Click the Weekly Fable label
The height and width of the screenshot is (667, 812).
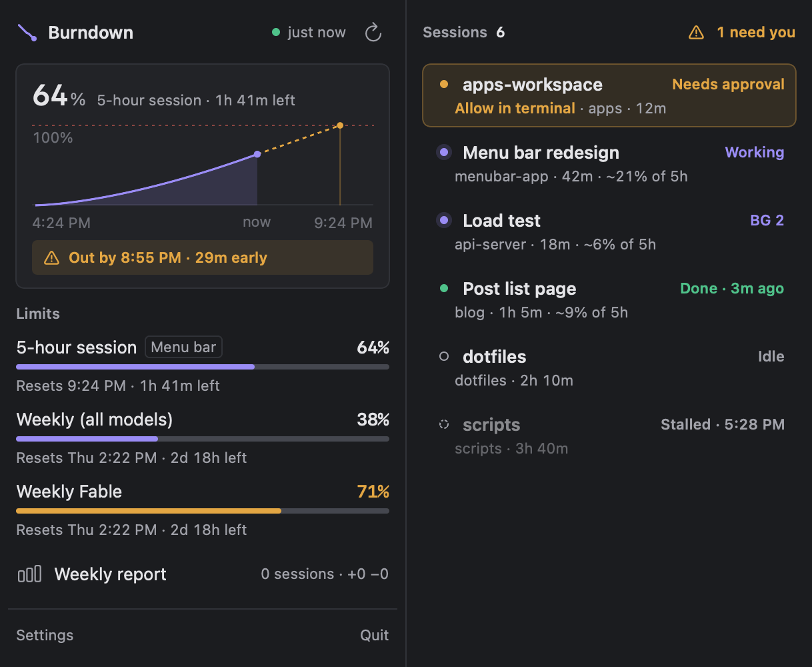[x=69, y=492]
